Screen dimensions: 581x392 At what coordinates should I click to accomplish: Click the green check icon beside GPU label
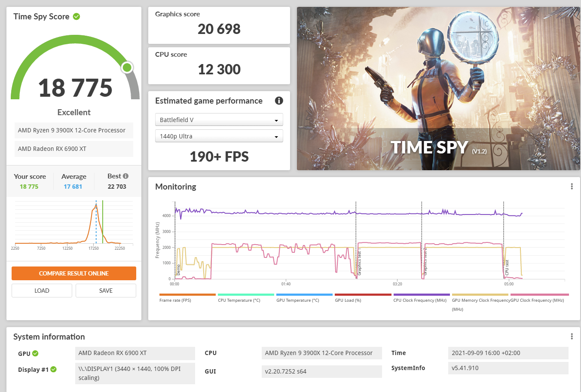coord(35,353)
